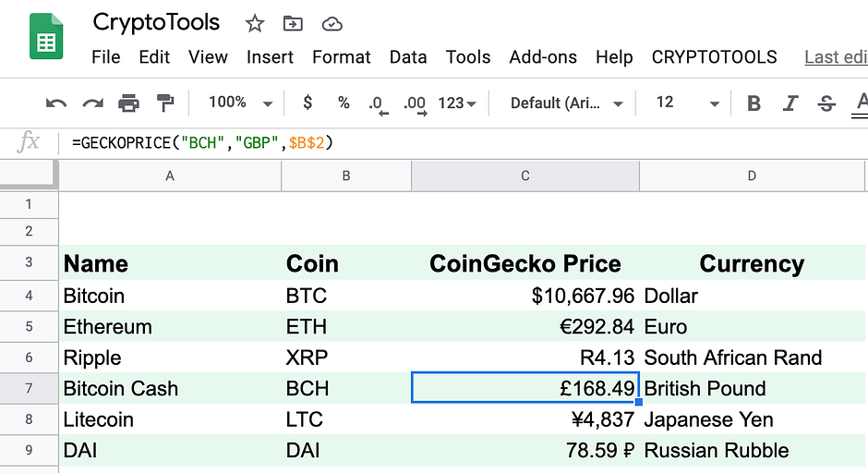Click the cloud save status icon
The height and width of the screenshot is (473, 868).
pyautogui.click(x=331, y=24)
